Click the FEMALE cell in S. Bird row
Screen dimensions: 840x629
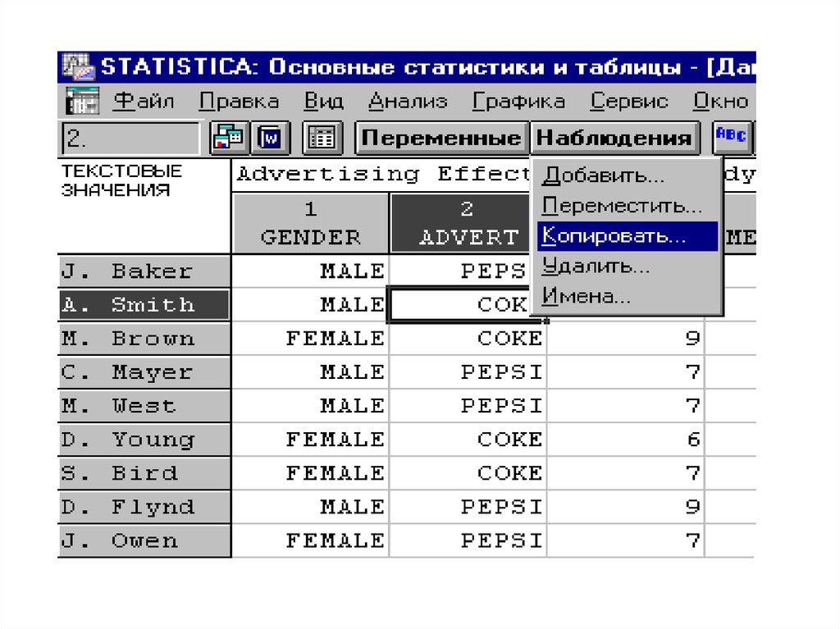(x=311, y=474)
